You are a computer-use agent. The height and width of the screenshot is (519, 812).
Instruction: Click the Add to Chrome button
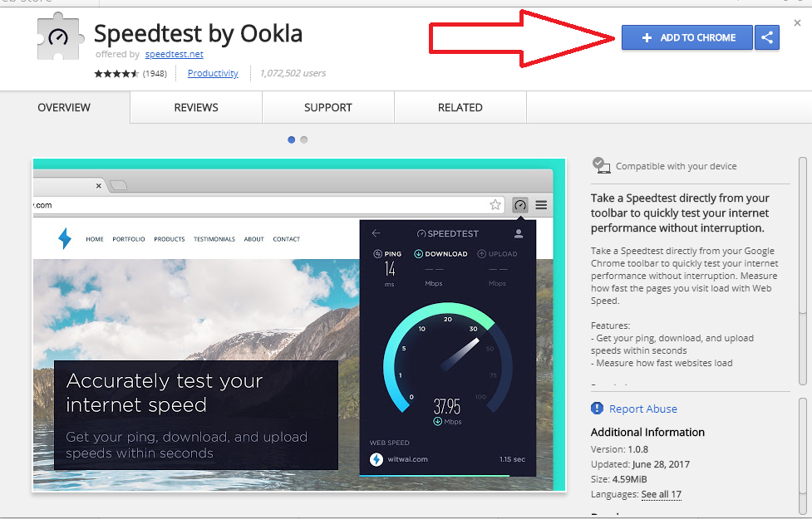click(x=687, y=37)
